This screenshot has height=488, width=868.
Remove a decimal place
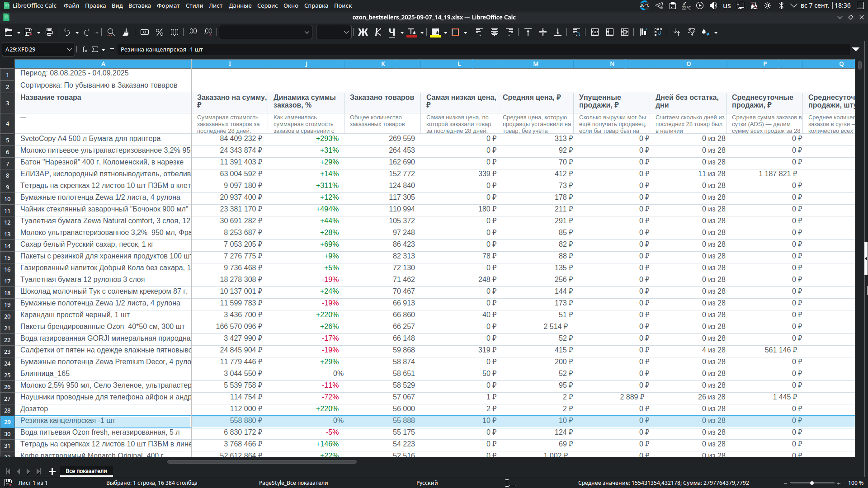[x=208, y=32]
